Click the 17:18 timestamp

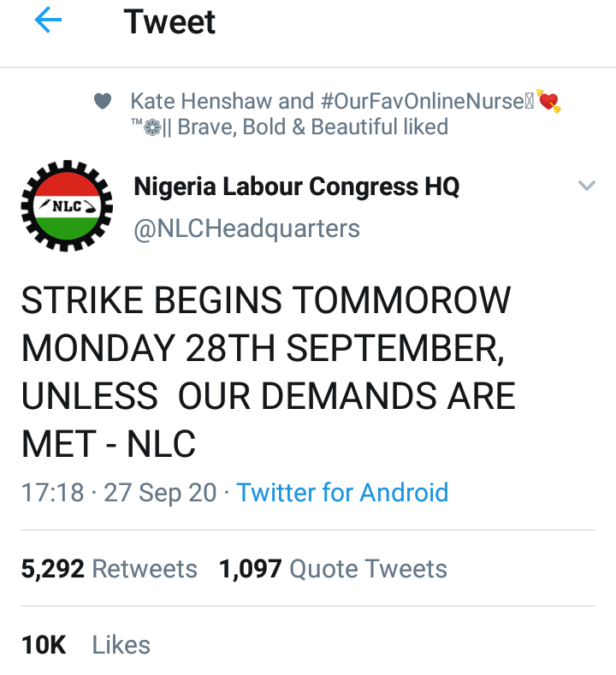[x=52, y=493]
